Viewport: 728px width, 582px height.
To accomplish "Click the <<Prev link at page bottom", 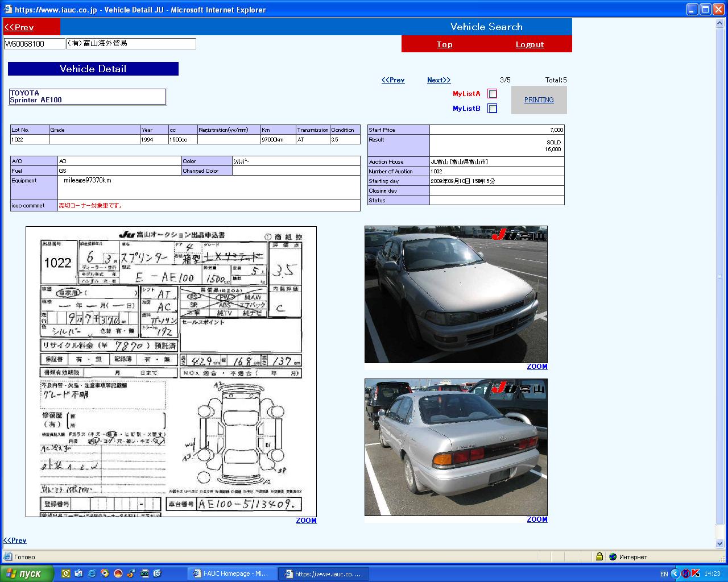I will pos(15,541).
